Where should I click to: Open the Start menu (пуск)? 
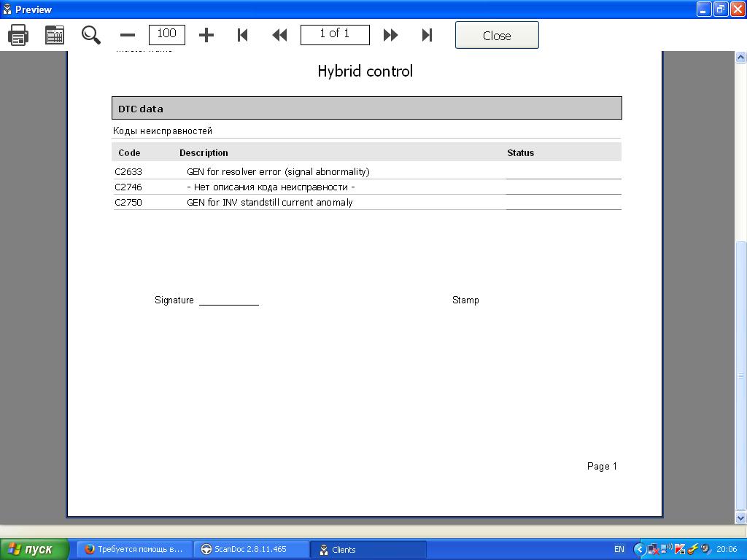(x=34, y=550)
